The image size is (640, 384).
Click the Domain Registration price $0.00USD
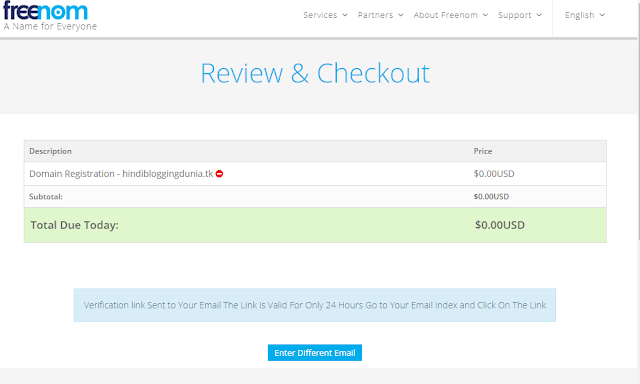point(494,174)
